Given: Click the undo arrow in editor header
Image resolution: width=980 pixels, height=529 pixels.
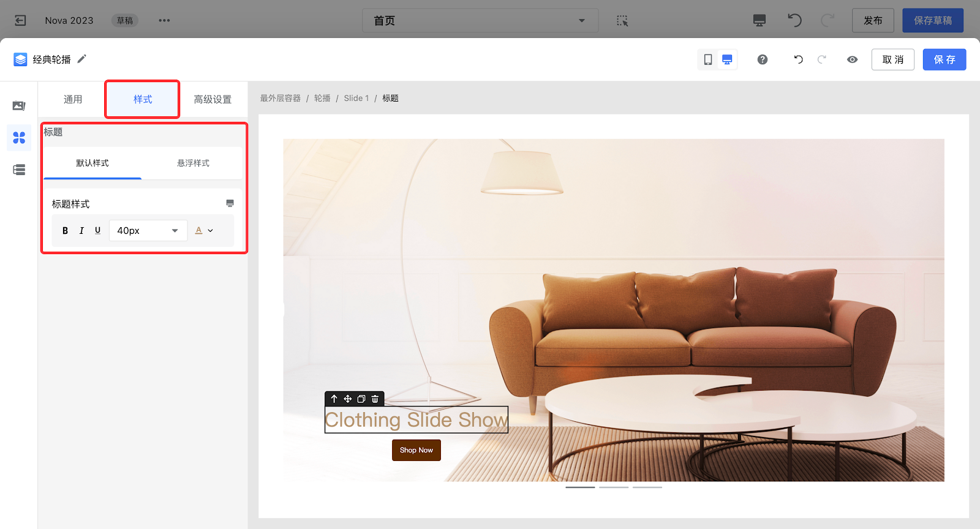Looking at the screenshot, I should click(x=798, y=59).
